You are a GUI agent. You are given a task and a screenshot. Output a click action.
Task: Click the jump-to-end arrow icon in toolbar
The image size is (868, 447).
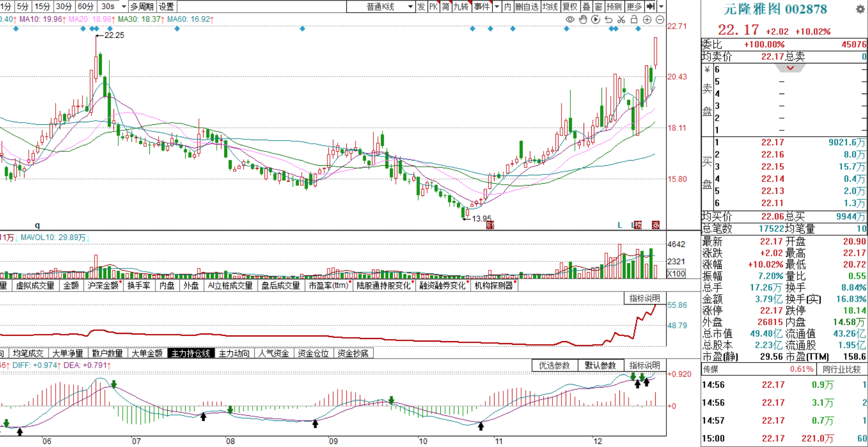pyautogui.click(x=651, y=6)
